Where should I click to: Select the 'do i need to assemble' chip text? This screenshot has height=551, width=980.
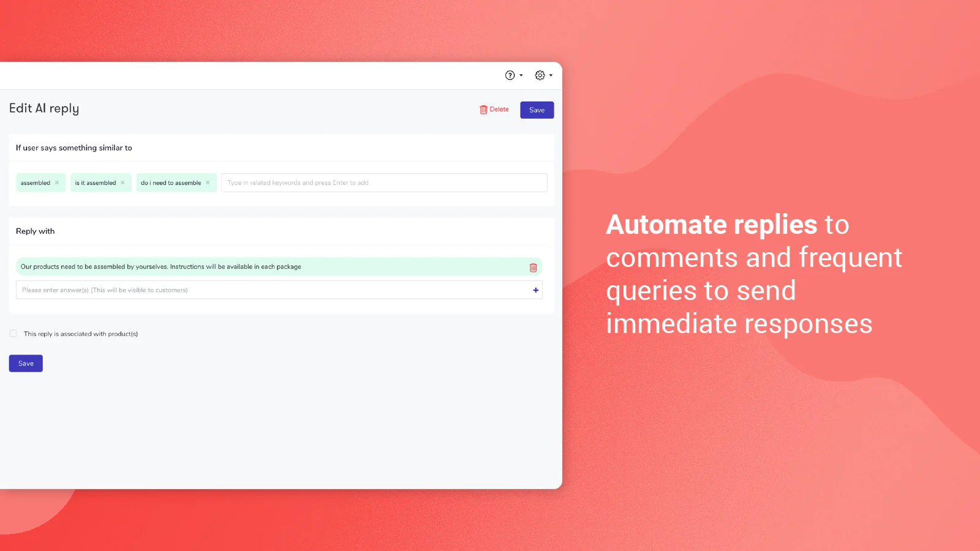point(171,183)
